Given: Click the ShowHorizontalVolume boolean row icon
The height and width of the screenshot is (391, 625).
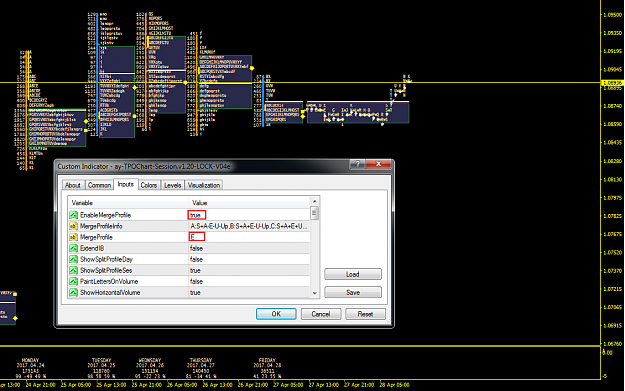Looking at the screenshot, I should (73, 293).
